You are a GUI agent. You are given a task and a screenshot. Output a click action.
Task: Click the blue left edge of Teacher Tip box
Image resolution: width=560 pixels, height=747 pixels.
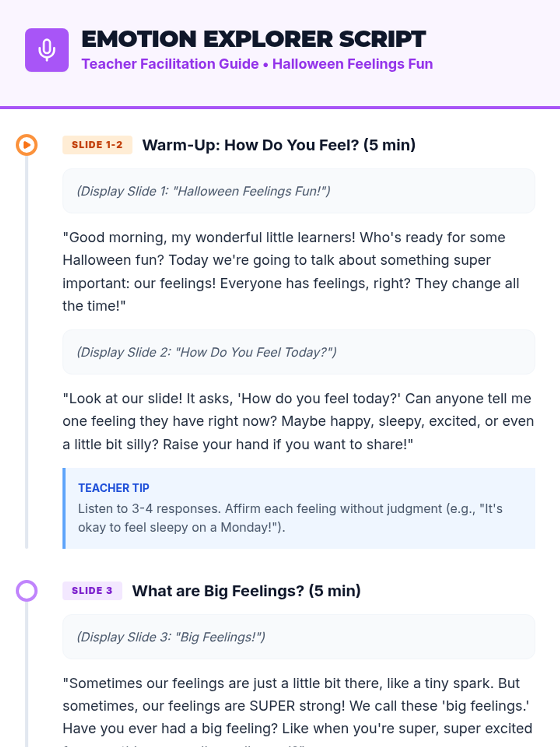pyautogui.click(x=64, y=508)
